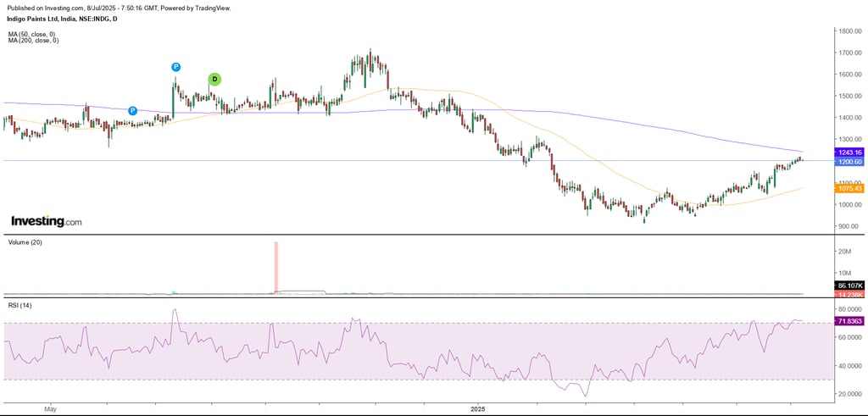Click the 1500.00 price axis label
Screen dimensions: 868x416
[850, 96]
